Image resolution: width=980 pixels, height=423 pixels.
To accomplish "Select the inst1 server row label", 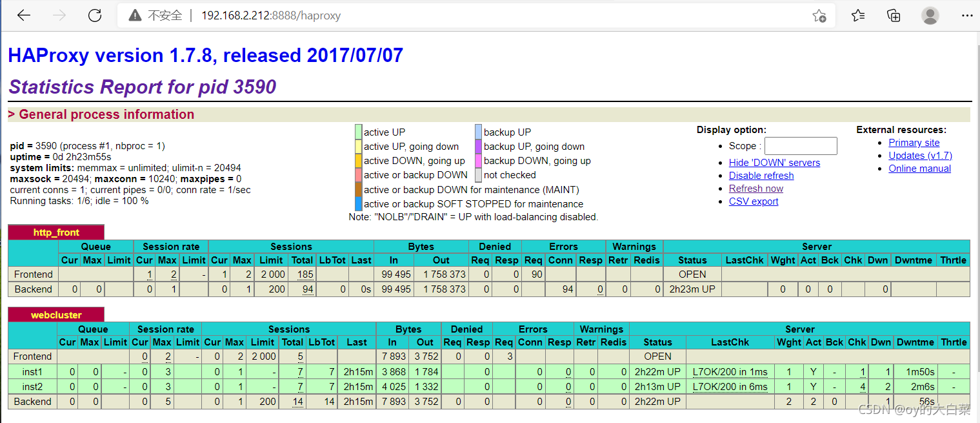I will point(32,372).
